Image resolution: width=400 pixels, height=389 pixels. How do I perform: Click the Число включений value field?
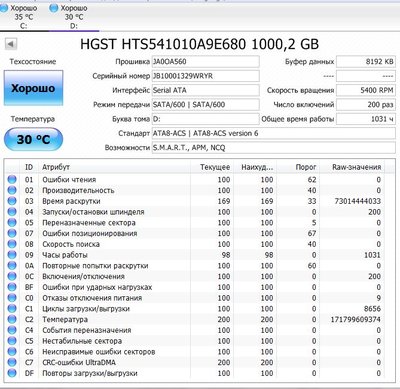click(366, 105)
